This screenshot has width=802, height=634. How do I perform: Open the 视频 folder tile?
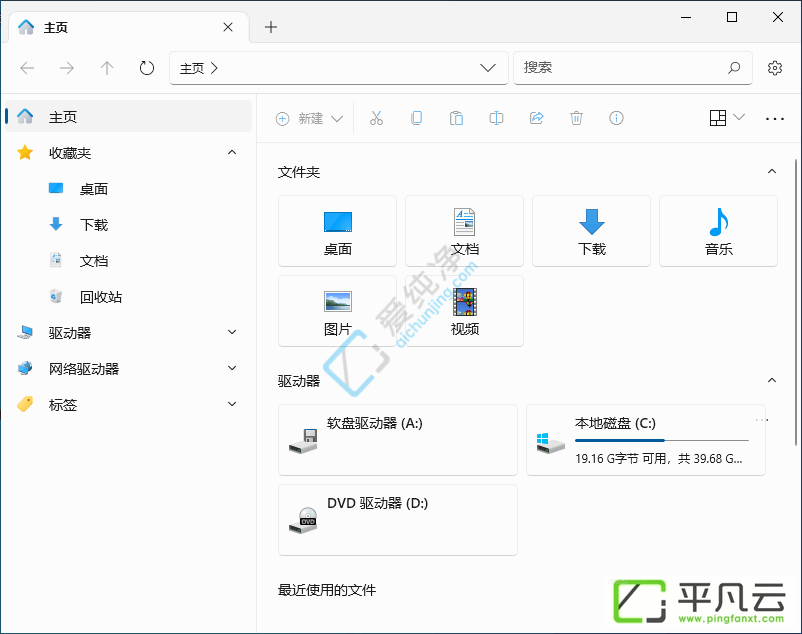click(464, 311)
